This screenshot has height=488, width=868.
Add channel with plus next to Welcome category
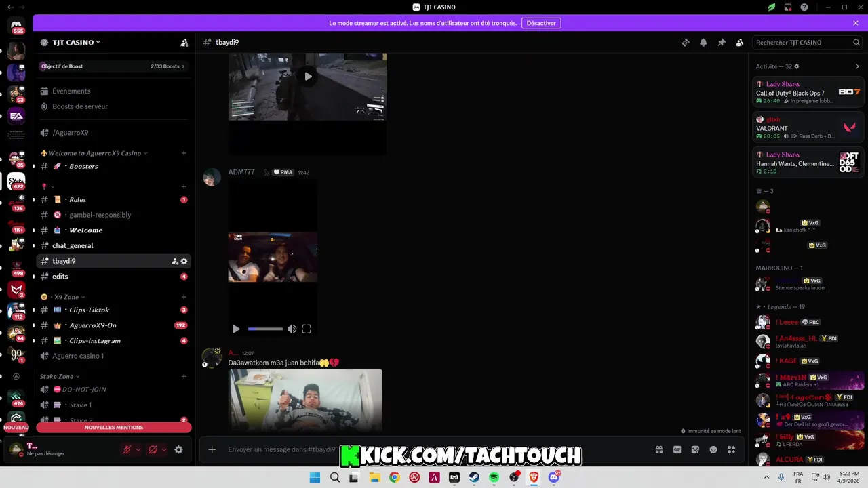click(x=184, y=153)
